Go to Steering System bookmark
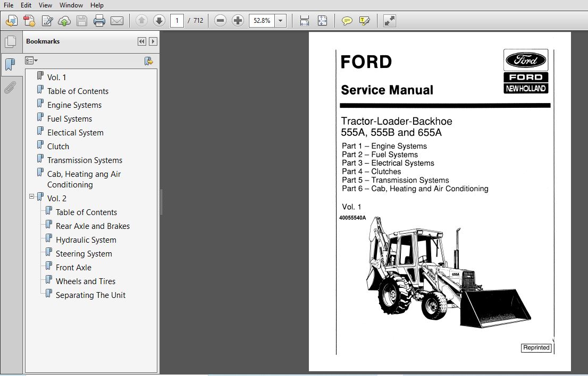588x376 pixels. coord(83,254)
